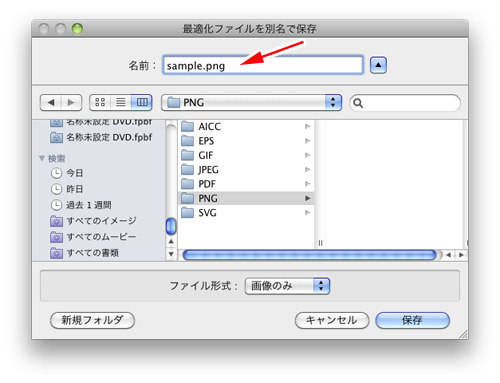Expand SVG folder via its arrow
The height and width of the screenshot is (383, 500).
pyautogui.click(x=307, y=212)
